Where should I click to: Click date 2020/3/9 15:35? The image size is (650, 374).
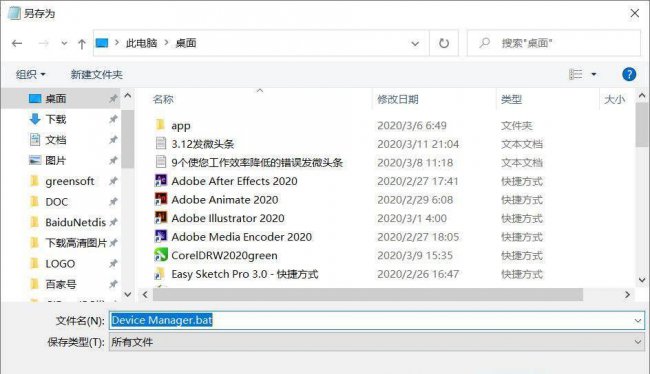coord(415,255)
